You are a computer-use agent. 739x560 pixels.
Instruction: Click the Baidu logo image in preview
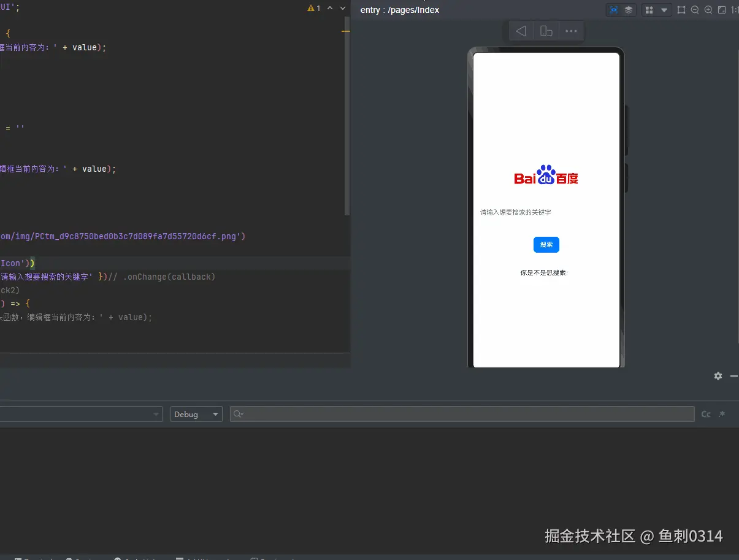(546, 175)
